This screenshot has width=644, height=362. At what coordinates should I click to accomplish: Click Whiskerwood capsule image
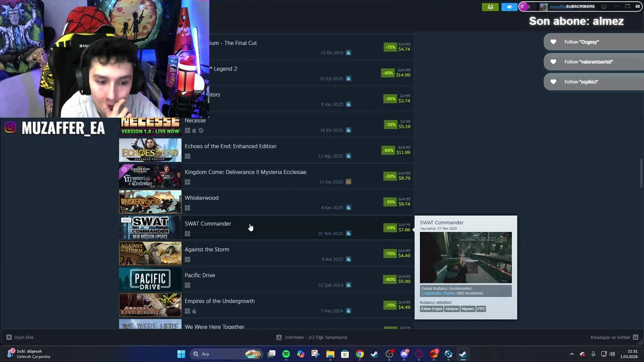(150, 202)
